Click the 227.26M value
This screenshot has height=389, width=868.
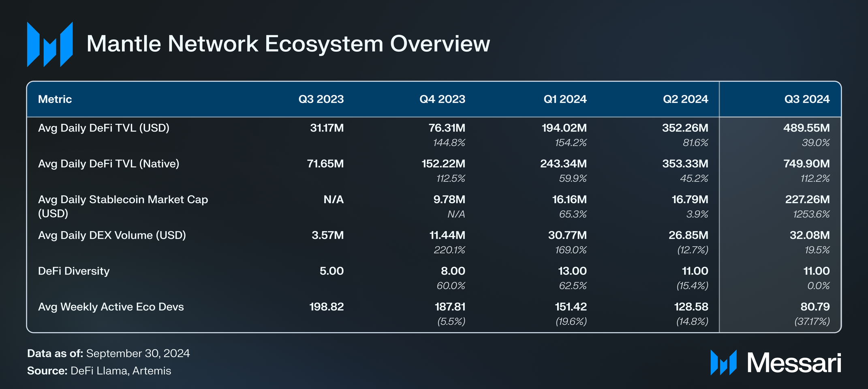tap(807, 199)
